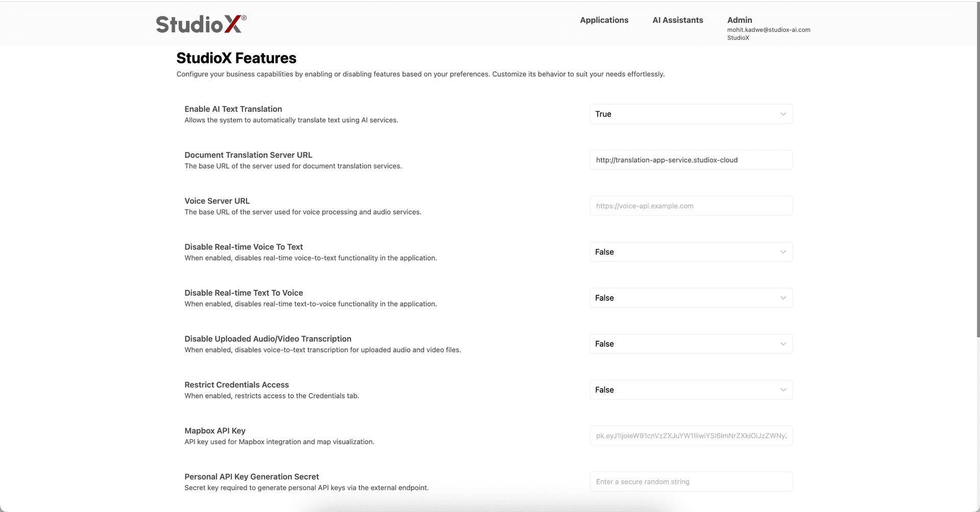The width and height of the screenshot is (980, 512).
Task: Open the Applications menu
Action: [x=604, y=20]
